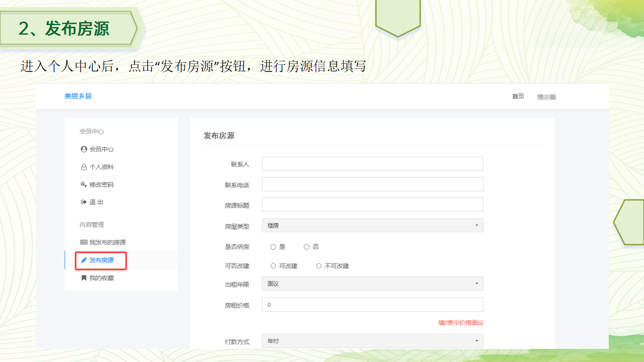This screenshot has height=362, width=644.
Task: Click the 房租价格 input field
Action: (x=372, y=305)
